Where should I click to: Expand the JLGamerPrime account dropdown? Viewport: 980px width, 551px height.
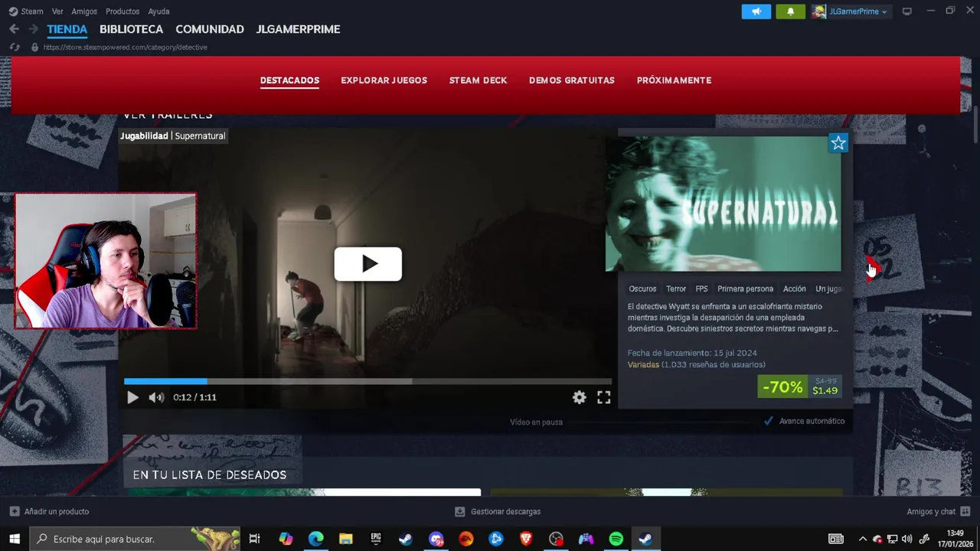pyautogui.click(x=851, y=11)
